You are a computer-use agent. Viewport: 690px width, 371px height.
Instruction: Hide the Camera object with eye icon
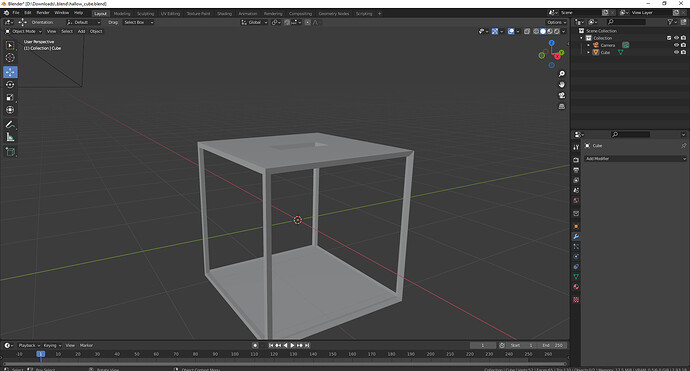click(x=676, y=45)
